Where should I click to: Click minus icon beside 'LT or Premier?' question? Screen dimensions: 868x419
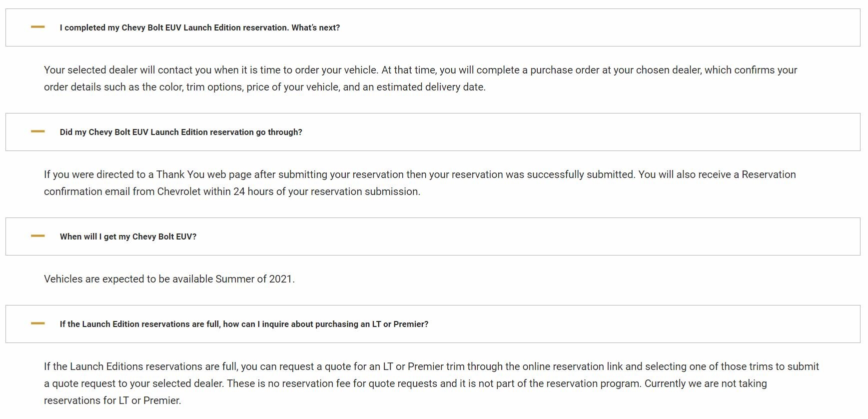tap(37, 323)
